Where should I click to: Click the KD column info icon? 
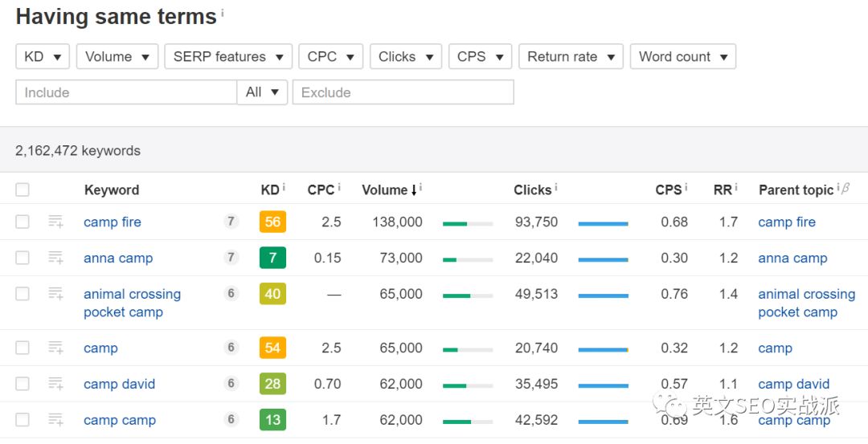(x=284, y=188)
